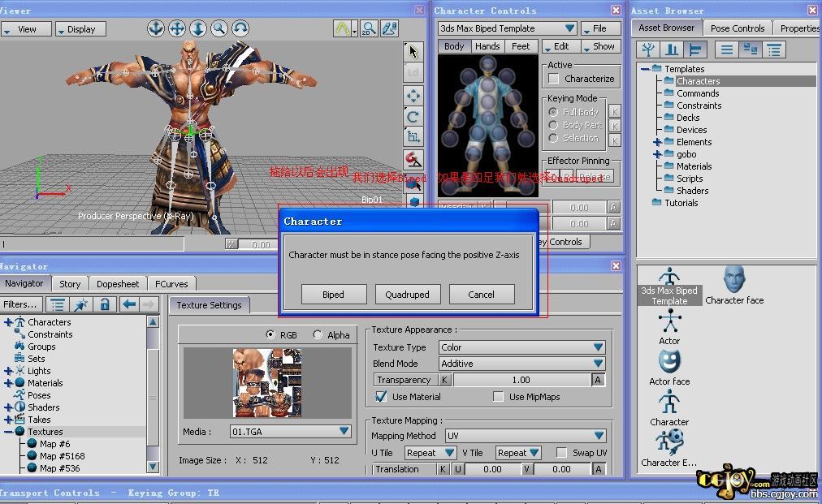Collapse the Textures node in Navigator
The image size is (822, 504).
point(8,432)
